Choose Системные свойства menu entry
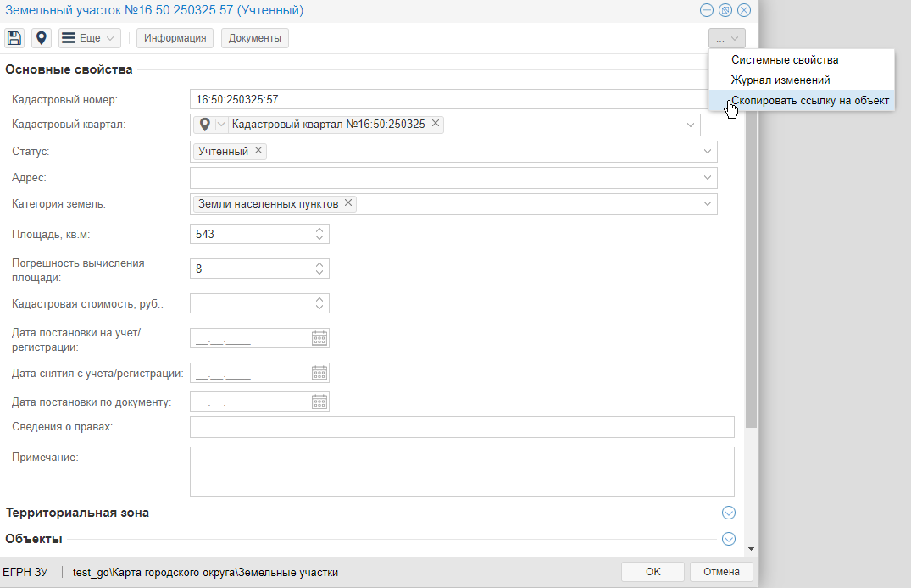911x588 pixels. click(x=784, y=60)
